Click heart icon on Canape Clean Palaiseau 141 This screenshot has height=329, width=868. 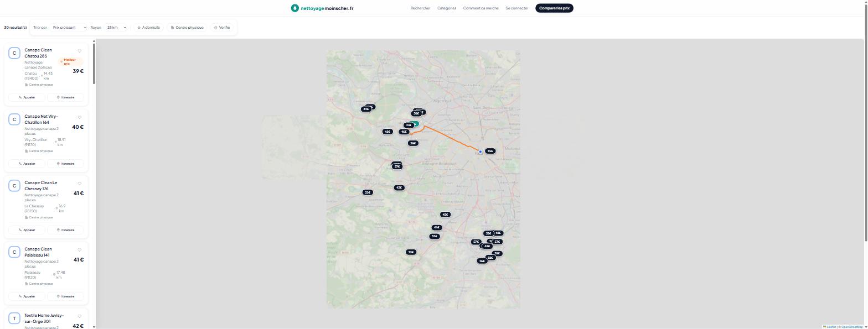coord(80,250)
